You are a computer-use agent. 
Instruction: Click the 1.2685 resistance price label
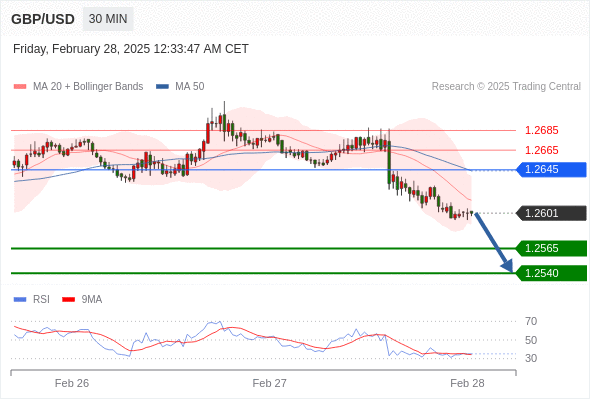tap(541, 131)
